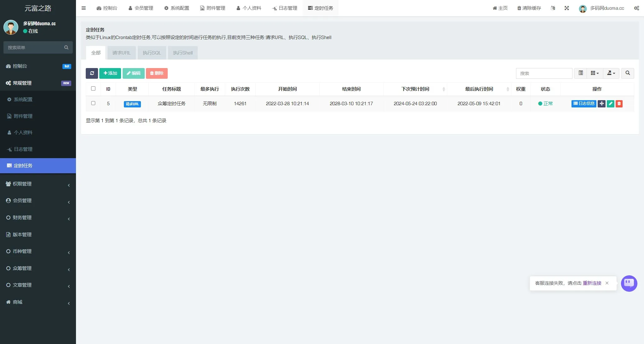Click red trash icon in task row

tap(619, 104)
